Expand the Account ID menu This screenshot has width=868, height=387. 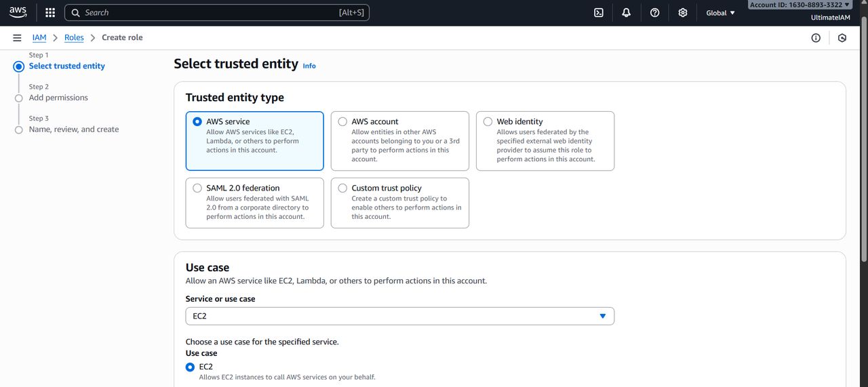(800, 5)
